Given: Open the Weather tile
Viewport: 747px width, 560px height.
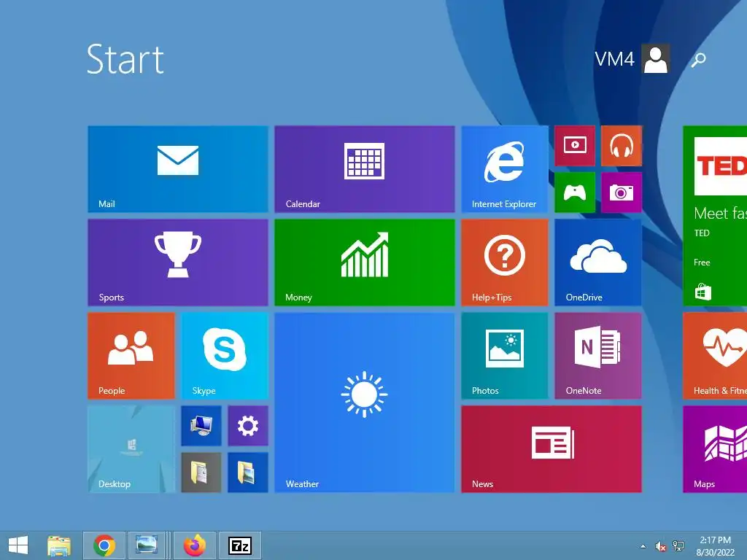Looking at the screenshot, I should [x=365, y=402].
